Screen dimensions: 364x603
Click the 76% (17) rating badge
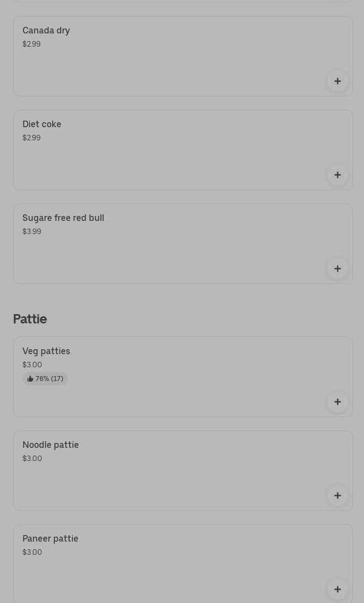click(x=46, y=379)
